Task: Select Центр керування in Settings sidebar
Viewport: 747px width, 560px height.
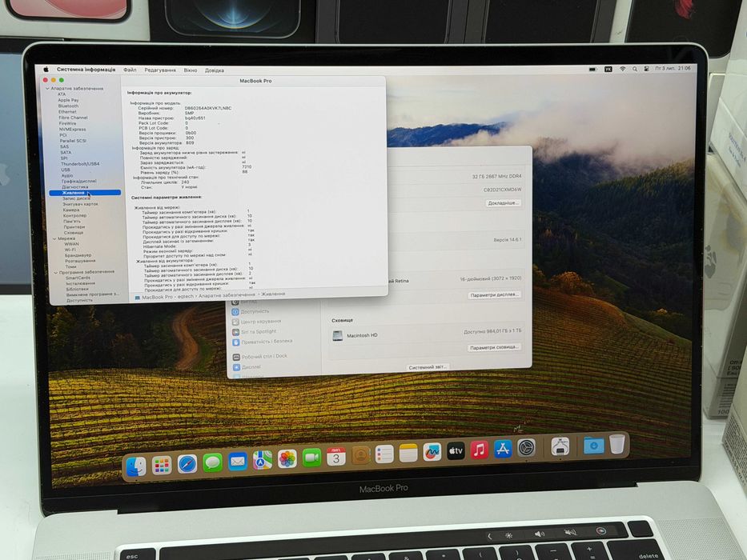Action: coord(257,322)
